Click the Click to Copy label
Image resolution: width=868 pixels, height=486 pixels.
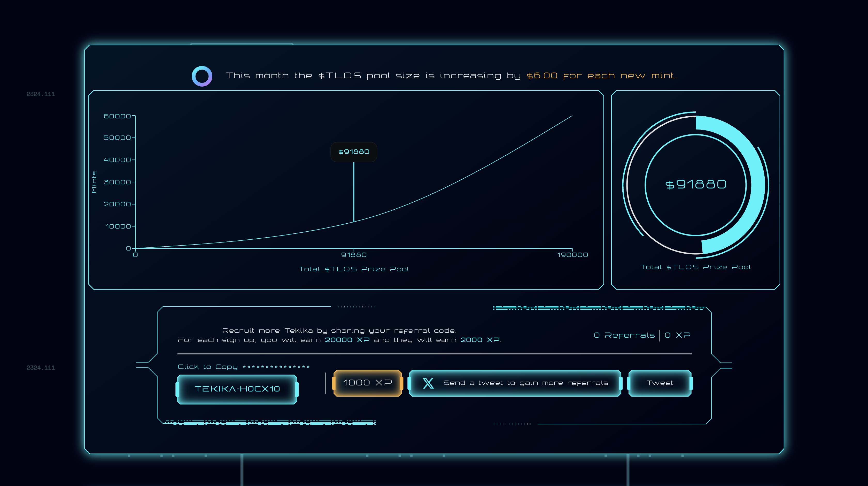click(x=207, y=367)
